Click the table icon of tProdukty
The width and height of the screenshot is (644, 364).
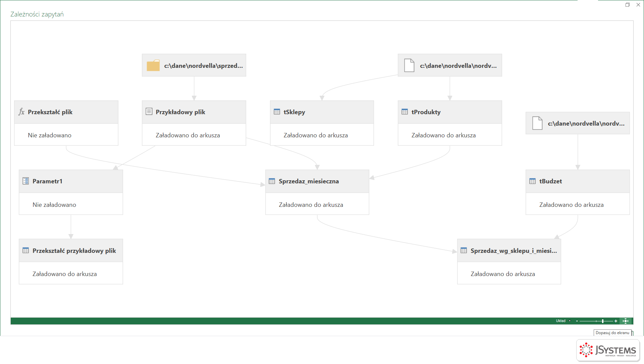tap(405, 112)
